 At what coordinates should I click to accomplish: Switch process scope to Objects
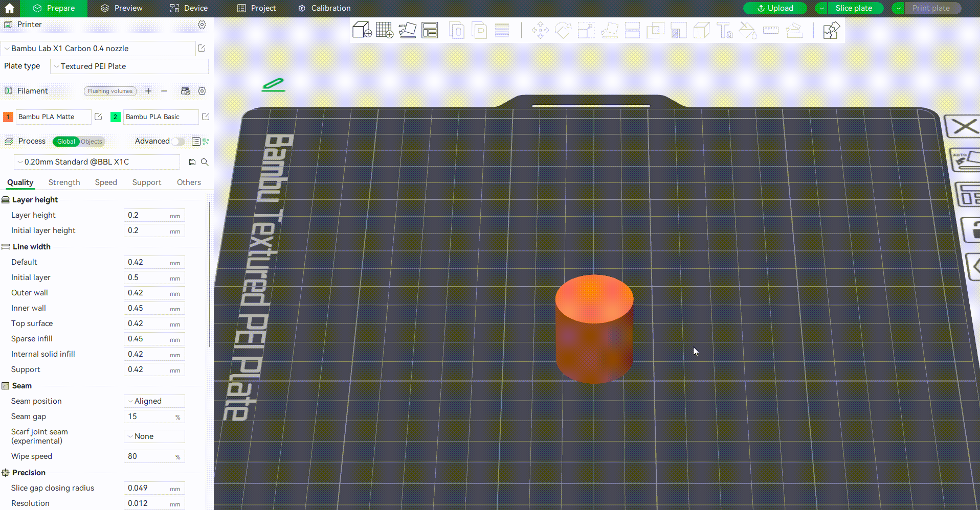92,142
